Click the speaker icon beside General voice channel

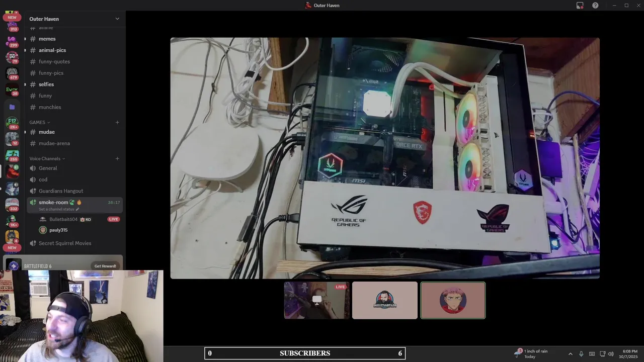click(33, 168)
